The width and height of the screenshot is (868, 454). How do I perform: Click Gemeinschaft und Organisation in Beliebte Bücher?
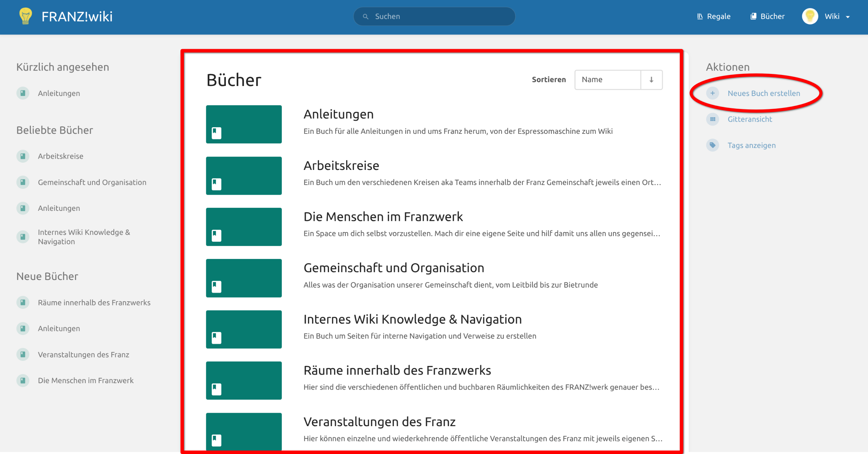[92, 182]
